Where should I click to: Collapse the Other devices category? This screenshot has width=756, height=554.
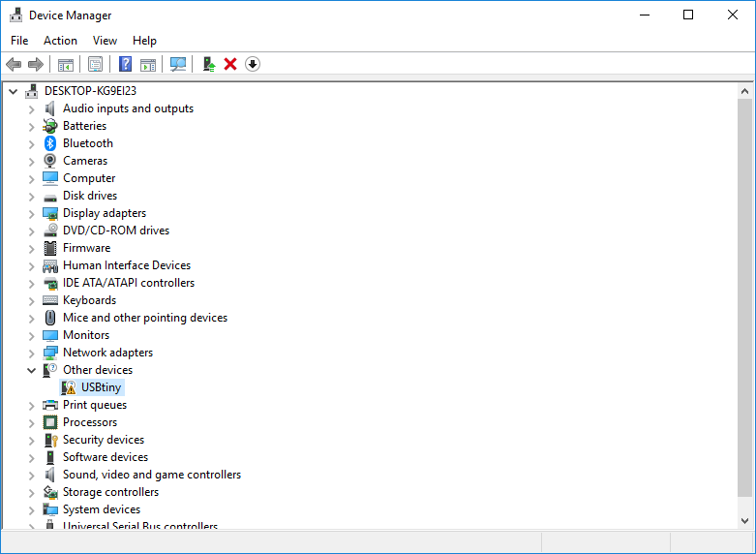click(32, 370)
